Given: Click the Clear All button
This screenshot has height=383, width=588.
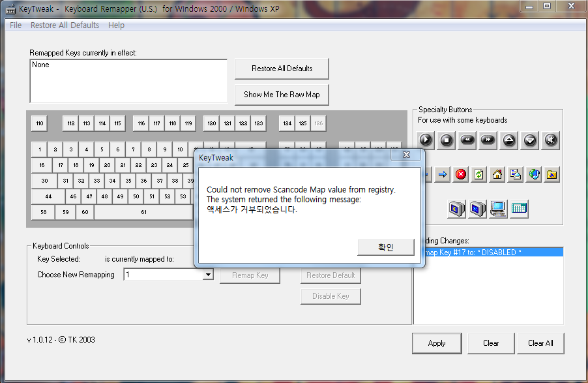Looking at the screenshot, I should point(540,343).
